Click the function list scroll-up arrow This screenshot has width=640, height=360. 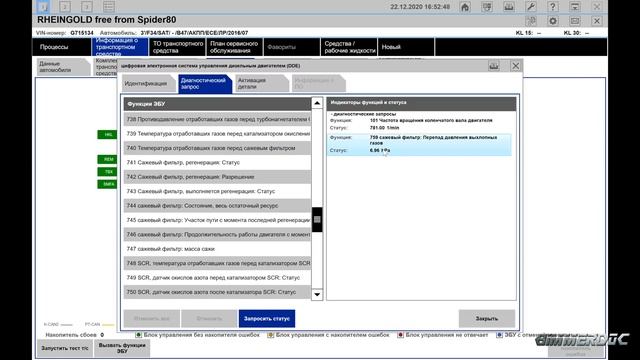click(317, 103)
